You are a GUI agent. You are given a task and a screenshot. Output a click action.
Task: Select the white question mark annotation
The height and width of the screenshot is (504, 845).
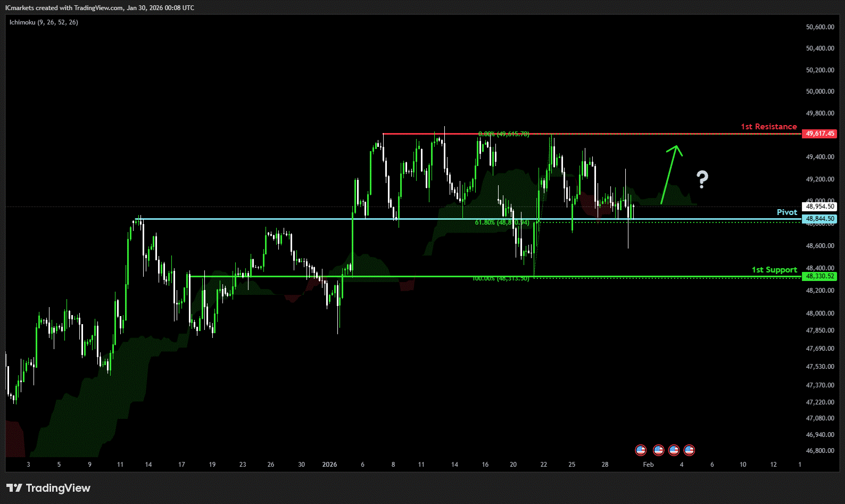(702, 179)
